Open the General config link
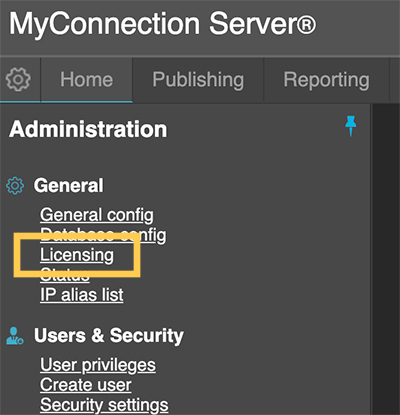The height and width of the screenshot is (415, 400). click(x=97, y=215)
